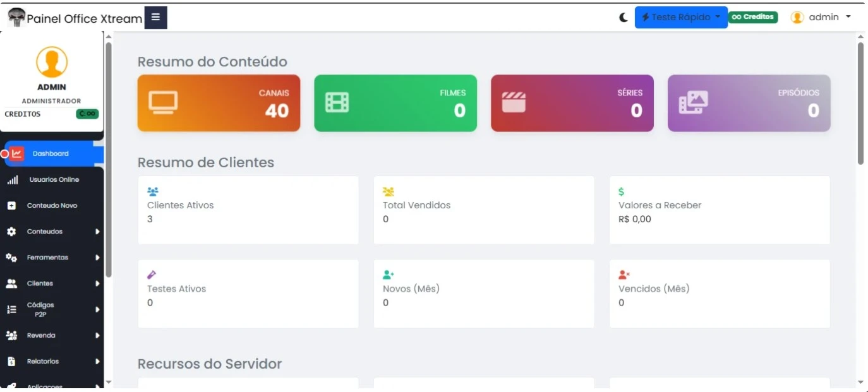Toggle dark mode moon icon
Image resolution: width=868 pixels, height=392 pixels.
click(x=624, y=18)
